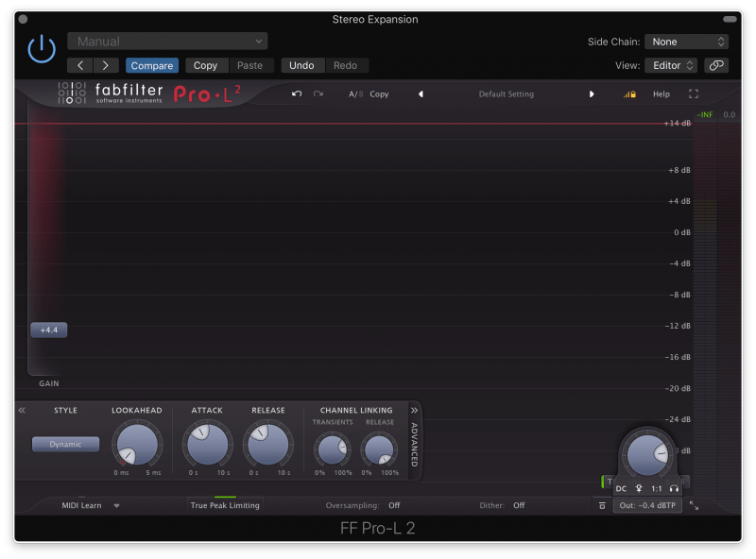The image size is (756, 559).
Task: Click the full screen icon
Action: [x=694, y=94]
